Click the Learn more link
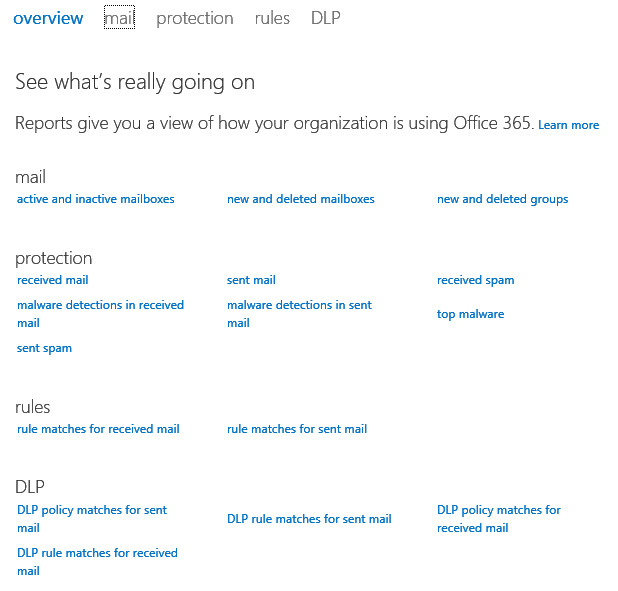Viewport: 618px width, 591px height. point(568,125)
